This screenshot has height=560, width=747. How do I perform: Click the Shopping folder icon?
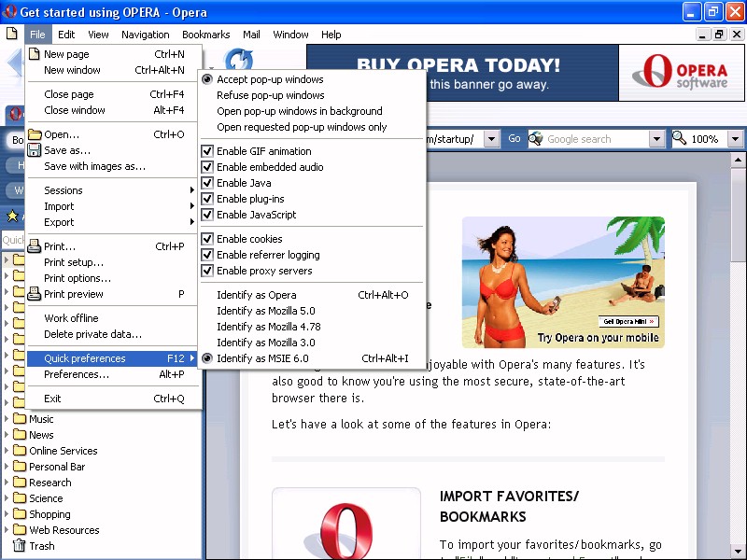(x=20, y=514)
